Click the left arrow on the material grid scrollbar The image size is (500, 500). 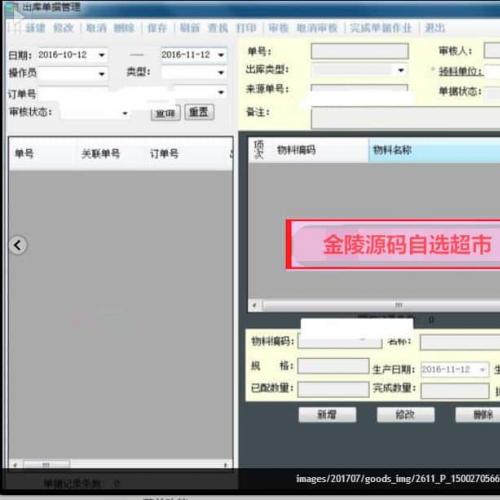pyautogui.click(x=255, y=305)
